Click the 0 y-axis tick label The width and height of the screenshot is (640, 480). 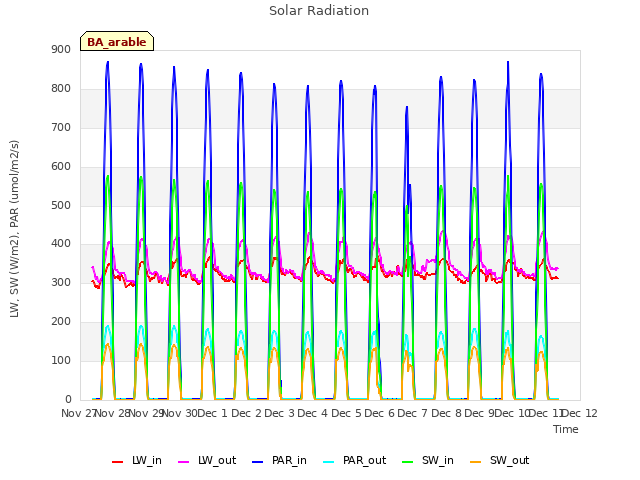coord(68,400)
